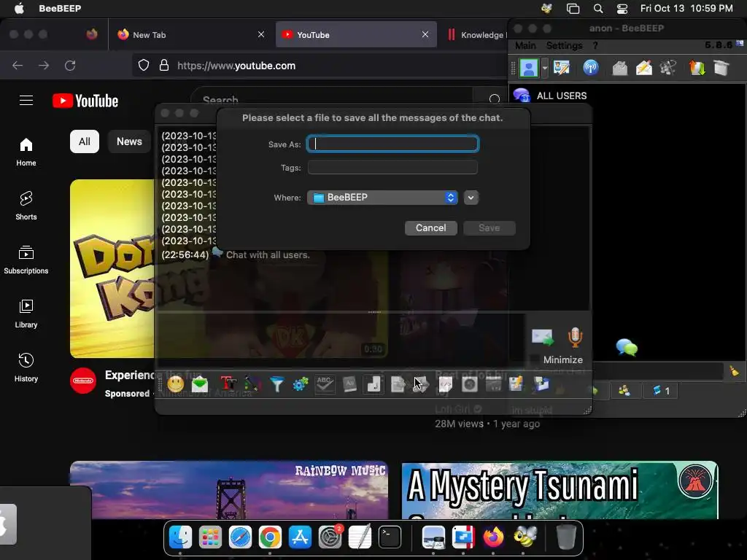The width and height of the screenshot is (747, 560).
Task: Open the YouTube hamburger guide menu
Action: pos(26,101)
